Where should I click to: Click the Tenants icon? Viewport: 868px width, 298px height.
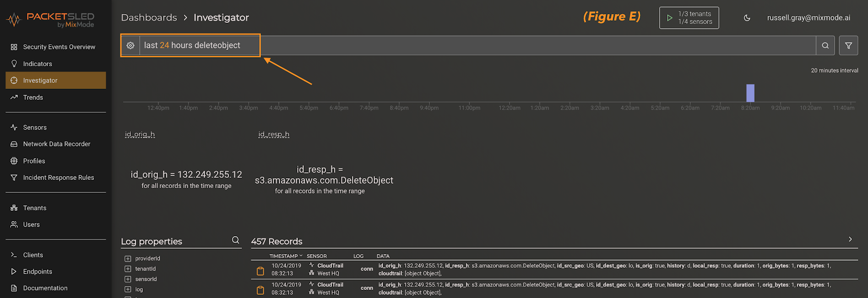14,208
